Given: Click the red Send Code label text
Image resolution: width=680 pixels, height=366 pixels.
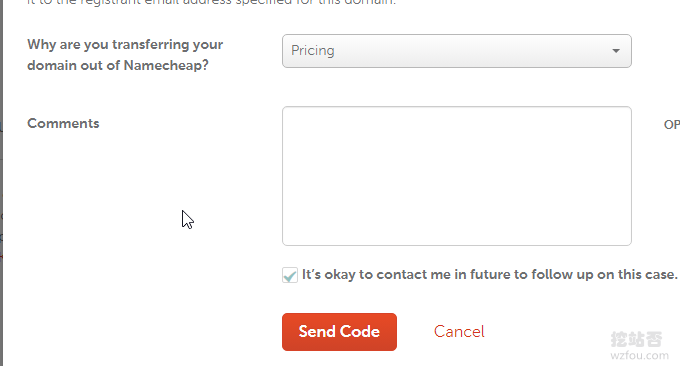Looking at the screenshot, I should tap(339, 332).
